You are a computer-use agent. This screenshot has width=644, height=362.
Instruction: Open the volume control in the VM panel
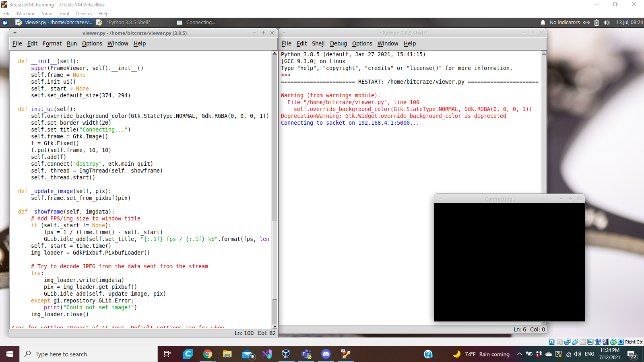606,23
